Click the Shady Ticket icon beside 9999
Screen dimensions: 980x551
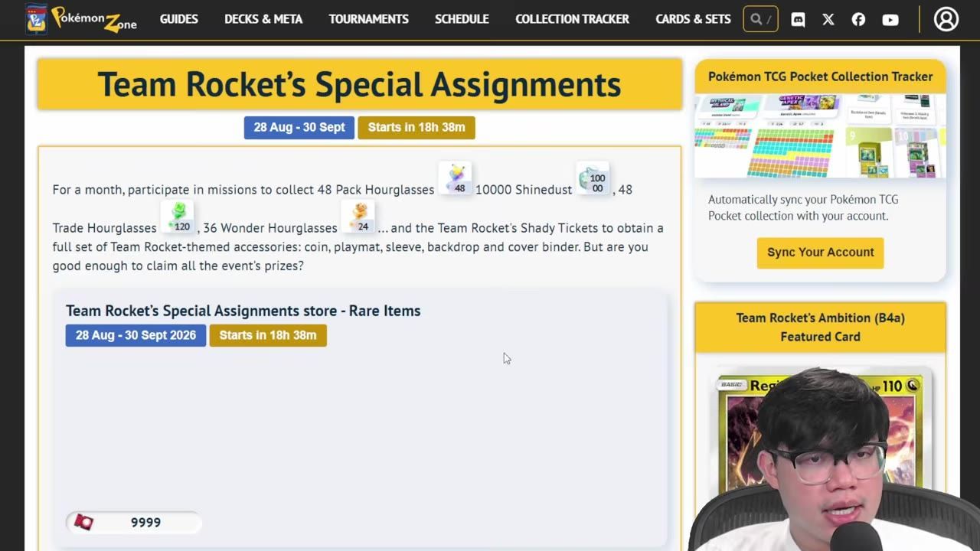[83, 522]
